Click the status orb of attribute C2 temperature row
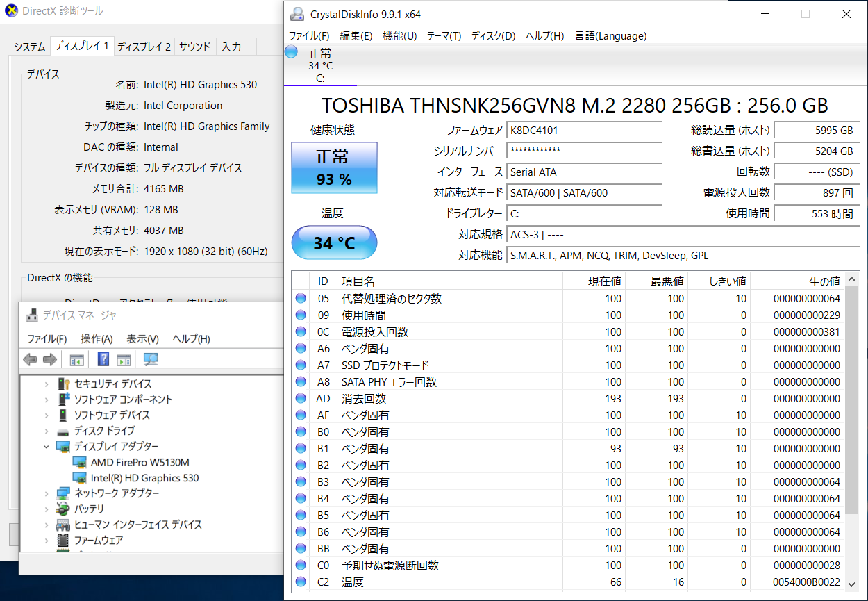 pyautogui.click(x=301, y=582)
